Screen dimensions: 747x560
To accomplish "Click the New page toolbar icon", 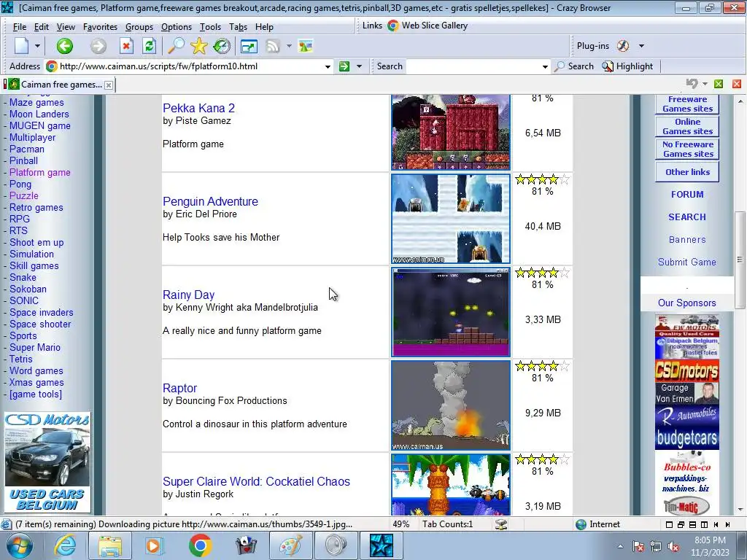I will coord(22,46).
